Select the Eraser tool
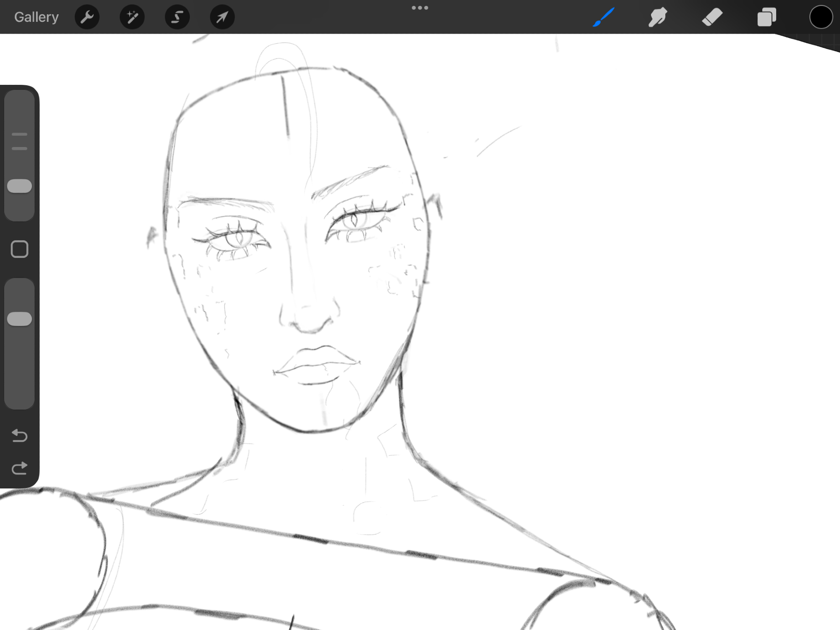This screenshot has width=840, height=630. tap(712, 17)
